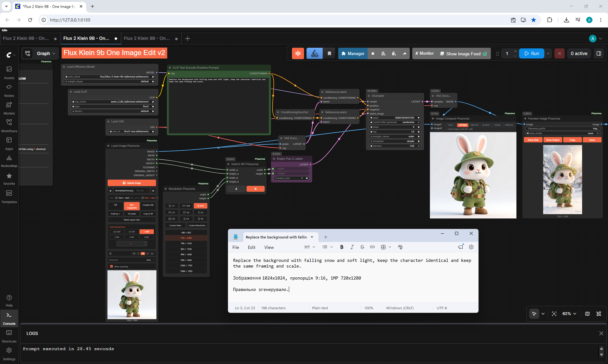Open Notepad settings gear
This screenshot has height=364, width=608.
pyautogui.click(x=471, y=247)
